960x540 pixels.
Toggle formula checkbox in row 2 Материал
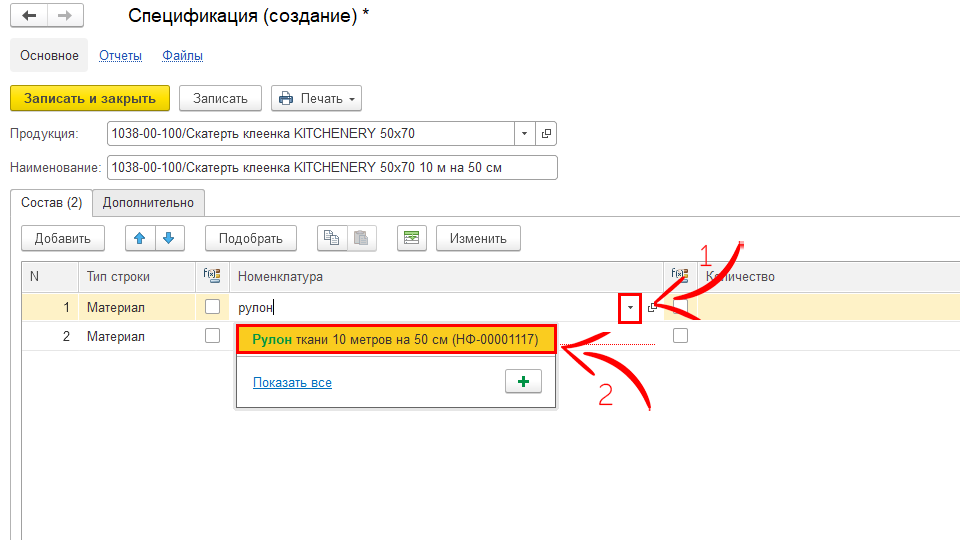[212, 337]
